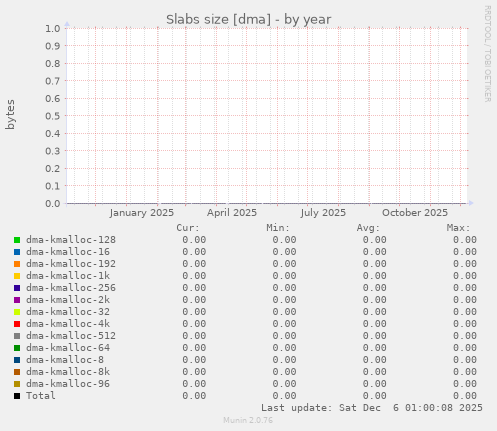Click the bytes y-axis label
This screenshot has width=497, height=431.
[10, 114]
